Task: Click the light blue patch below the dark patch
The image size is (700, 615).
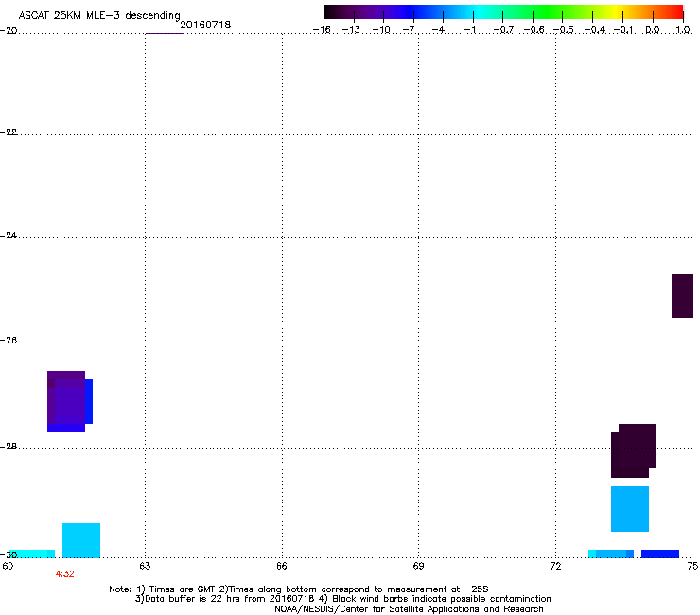Action: point(629,509)
